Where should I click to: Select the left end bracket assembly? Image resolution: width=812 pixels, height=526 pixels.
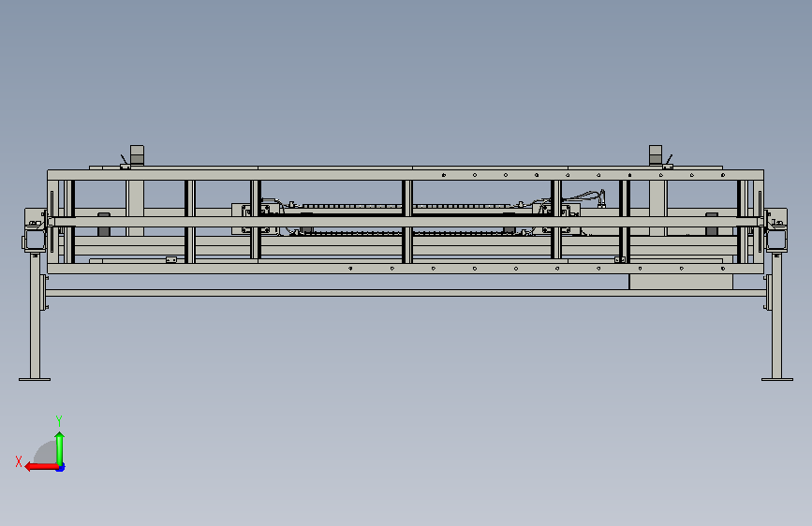tap(36, 231)
